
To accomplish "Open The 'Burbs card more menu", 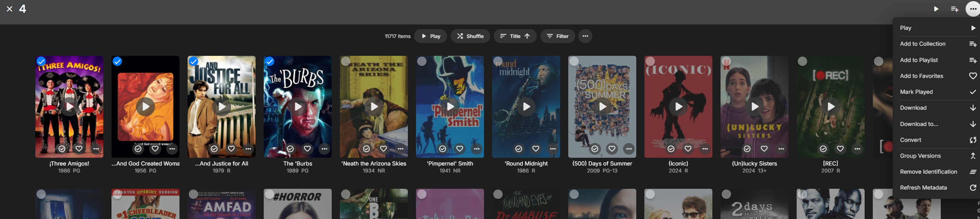I will (x=324, y=149).
